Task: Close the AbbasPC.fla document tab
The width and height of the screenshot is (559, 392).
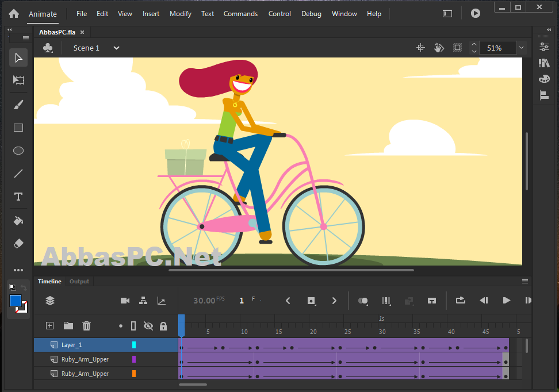Action: pyautogui.click(x=82, y=32)
